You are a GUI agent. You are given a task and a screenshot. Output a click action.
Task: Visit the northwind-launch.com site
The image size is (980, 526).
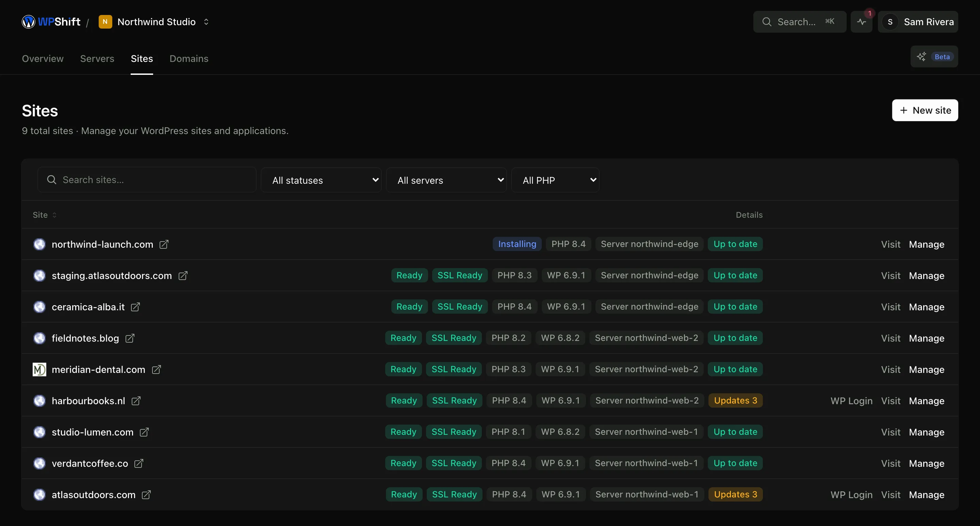tap(891, 244)
